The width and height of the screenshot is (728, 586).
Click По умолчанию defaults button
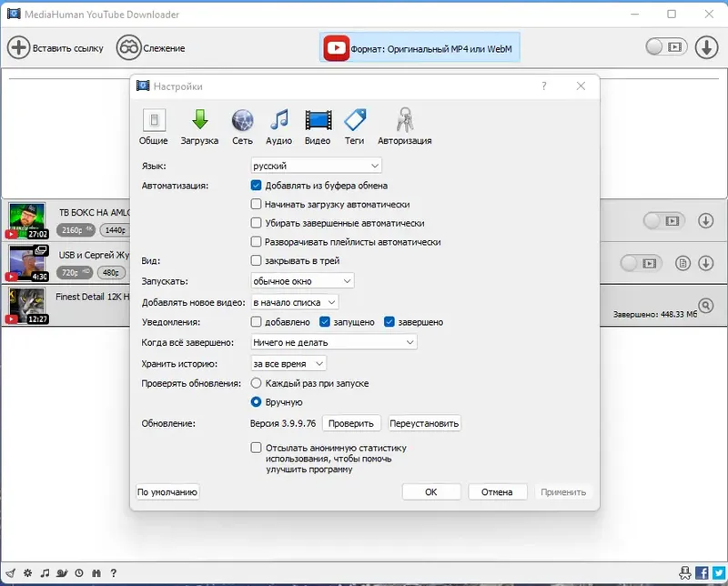167,491
